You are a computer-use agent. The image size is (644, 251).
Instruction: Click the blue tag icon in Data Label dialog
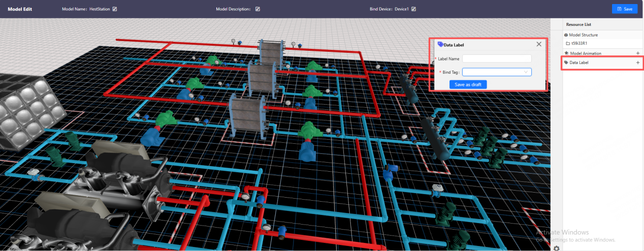tap(440, 45)
